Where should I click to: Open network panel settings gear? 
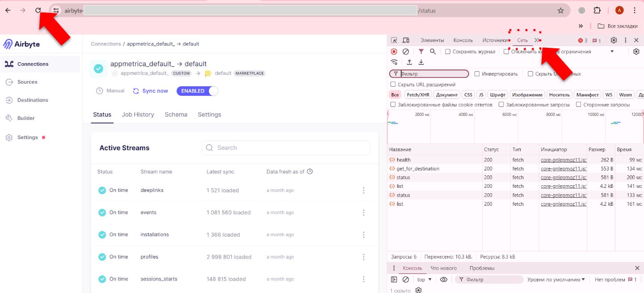636,51
